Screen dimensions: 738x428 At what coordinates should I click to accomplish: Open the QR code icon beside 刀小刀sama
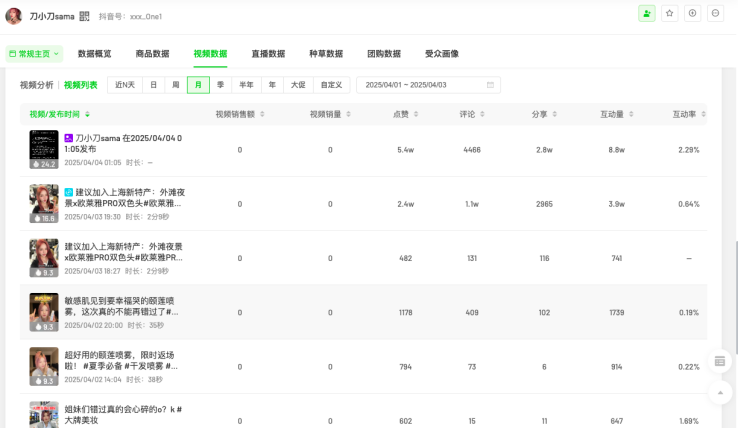point(84,16)
